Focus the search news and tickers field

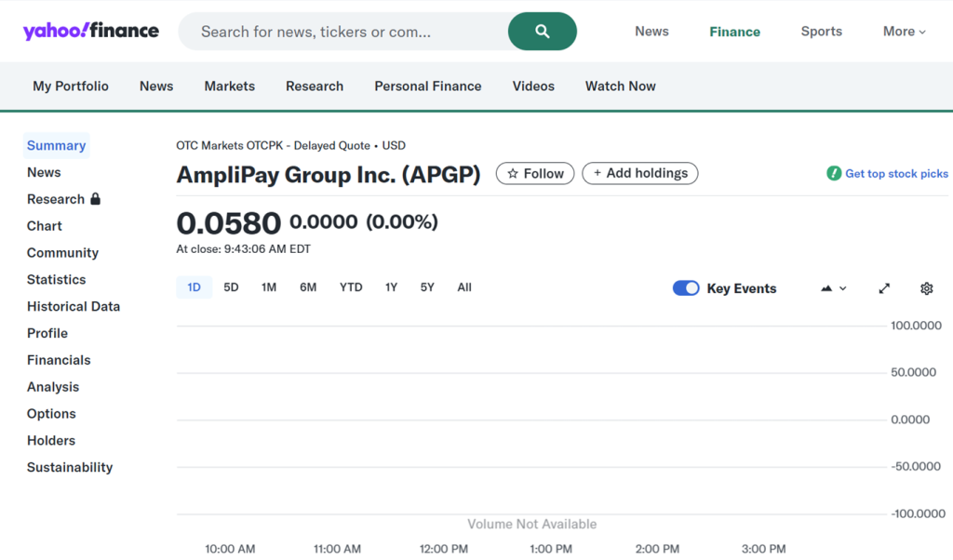[342, 32]
